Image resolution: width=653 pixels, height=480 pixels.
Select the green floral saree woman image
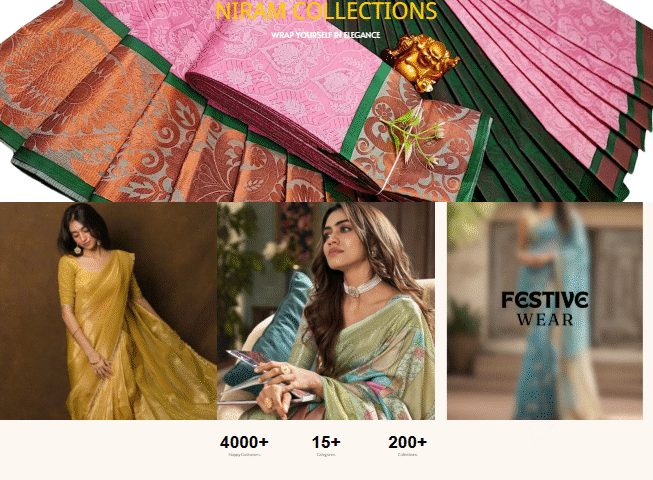click(326, 311)
